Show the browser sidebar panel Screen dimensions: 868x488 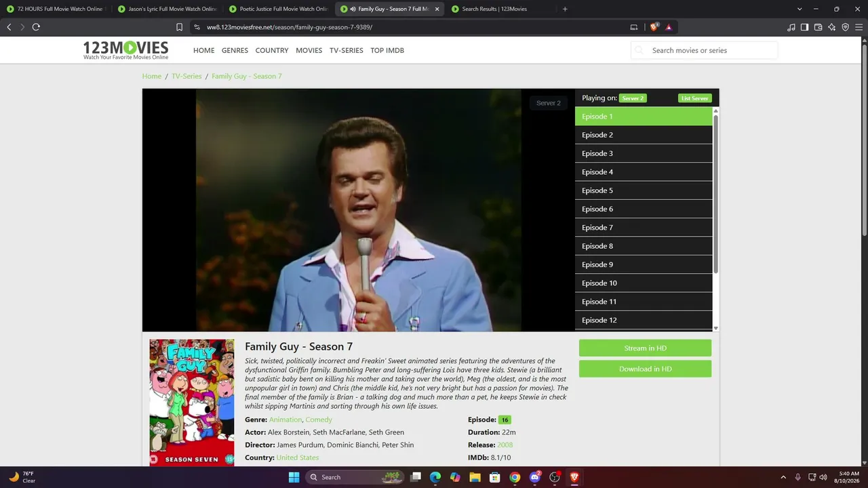click(804, 27)
